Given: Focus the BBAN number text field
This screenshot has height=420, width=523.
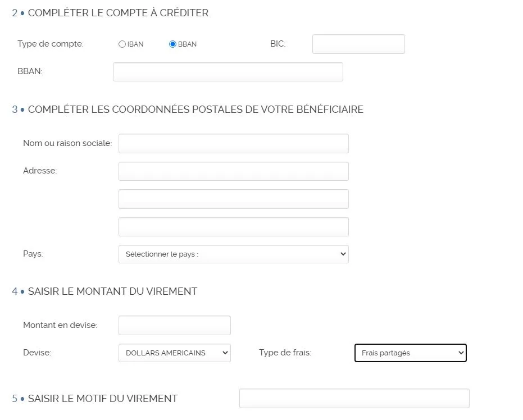Looking at the screenshot, I should coord(228,72).
